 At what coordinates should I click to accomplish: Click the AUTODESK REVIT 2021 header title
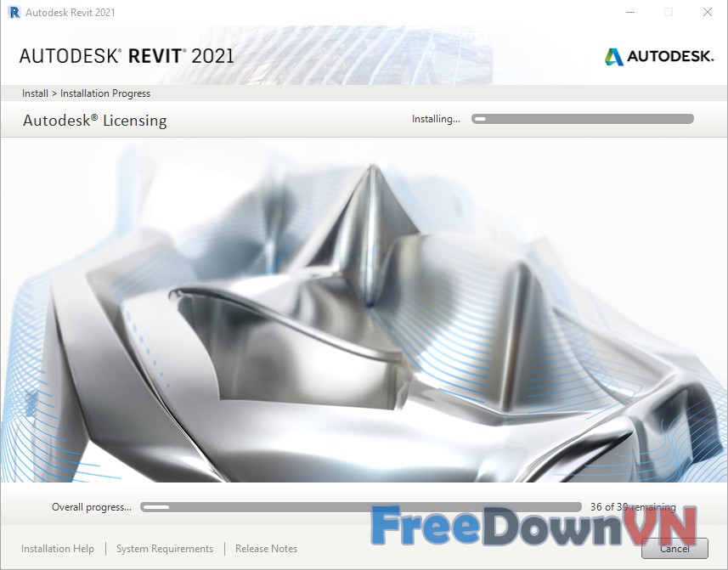tap(127, 57)
